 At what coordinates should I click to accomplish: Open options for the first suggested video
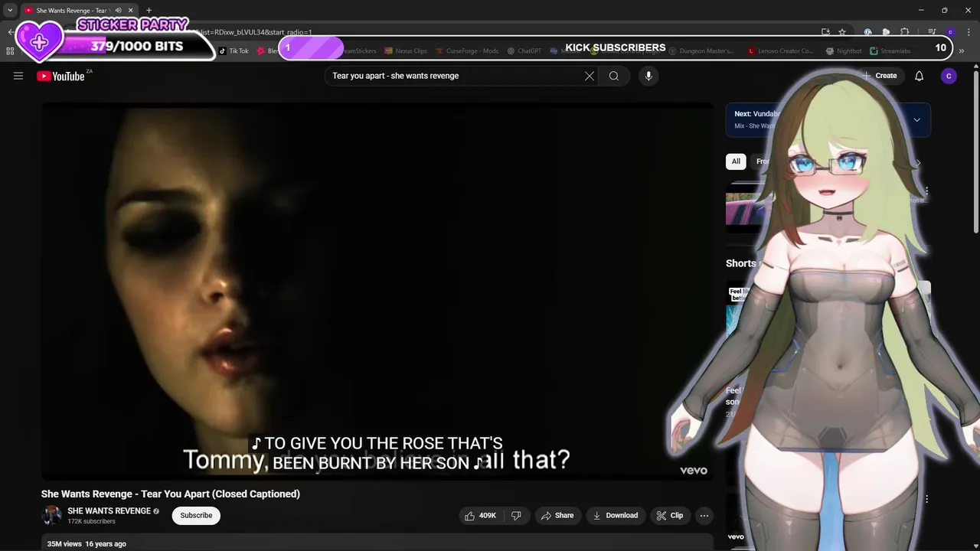pyautogui.click(x=926, y=191)
